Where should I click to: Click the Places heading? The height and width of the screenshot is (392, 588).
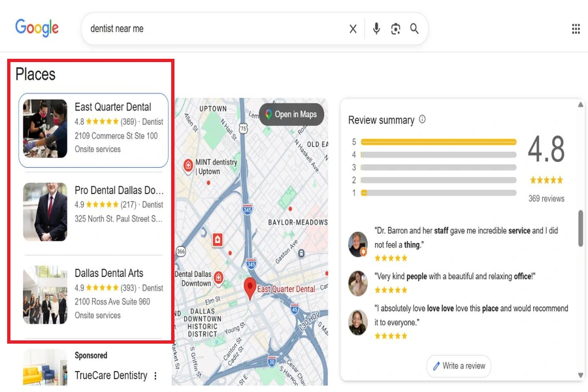click(35, 74)
